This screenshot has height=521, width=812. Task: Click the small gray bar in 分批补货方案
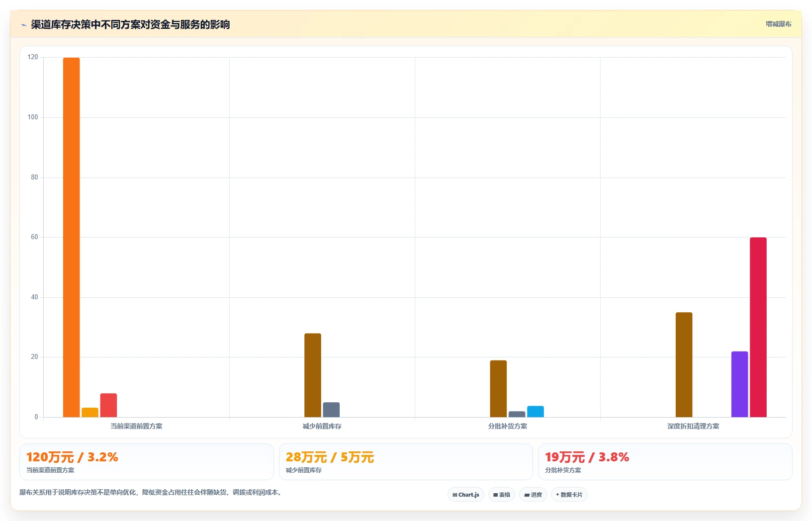pyautogui.click(x=517, y=414)
